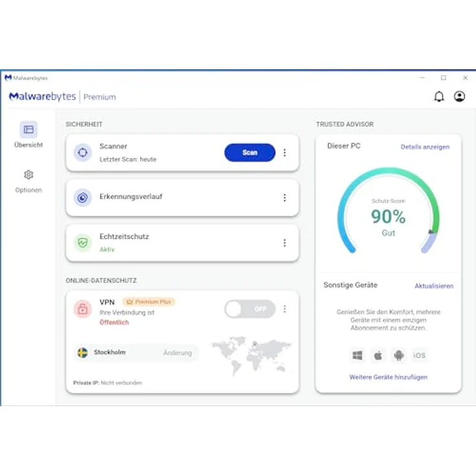Click the Letzter Scan: heute text
This screenshot has width=476, height=476.
[x=128, y=159]
